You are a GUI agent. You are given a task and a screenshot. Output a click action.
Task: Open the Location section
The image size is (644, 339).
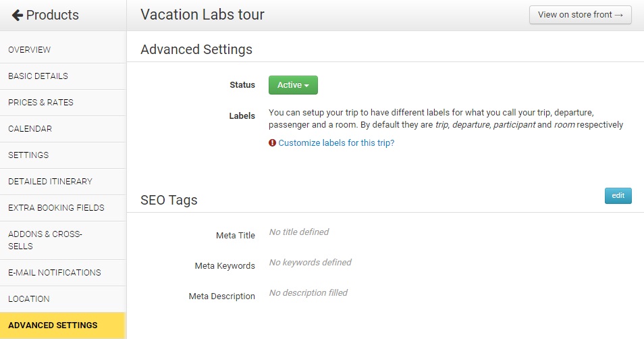click(29, 299)
